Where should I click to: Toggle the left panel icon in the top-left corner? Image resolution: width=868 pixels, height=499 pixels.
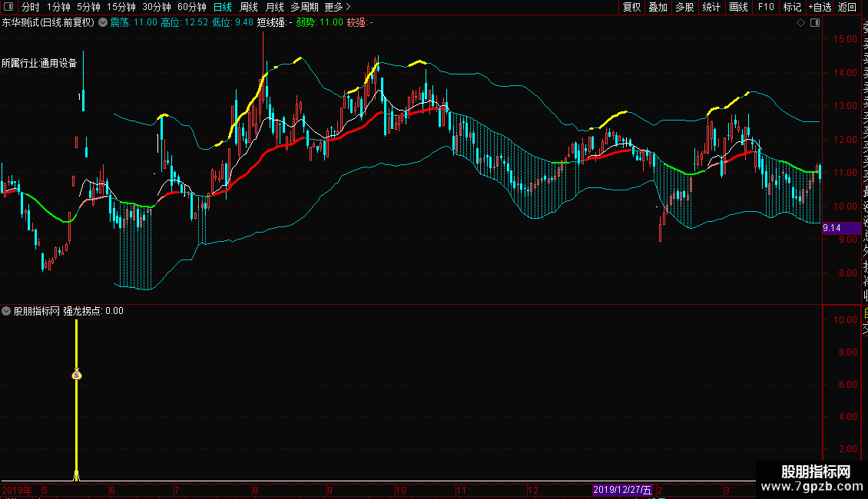8,7
